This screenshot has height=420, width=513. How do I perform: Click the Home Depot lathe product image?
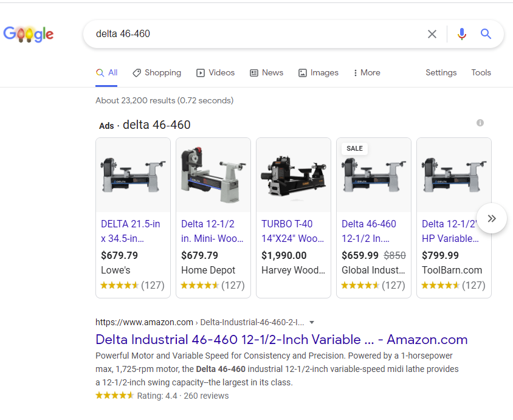pos(213,175)
